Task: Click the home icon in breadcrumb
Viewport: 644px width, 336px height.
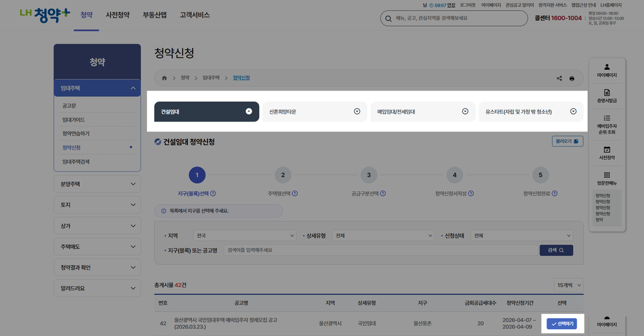Action: point(164,78)
